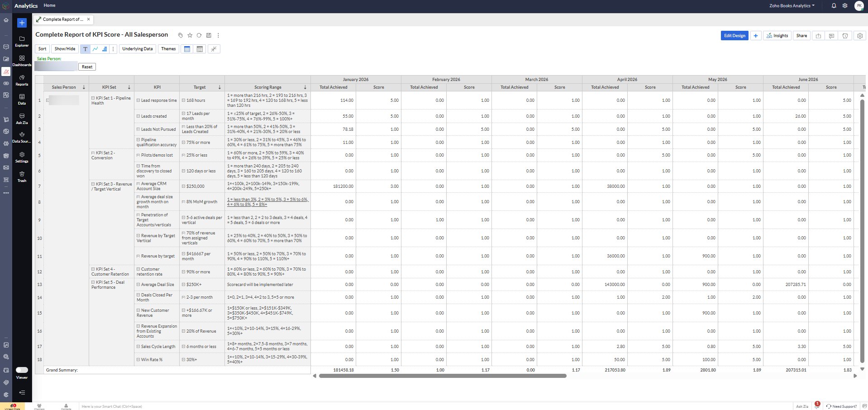Open the schedule alarm clock icon
The image size is (868, 410).
tap(845, 36)
